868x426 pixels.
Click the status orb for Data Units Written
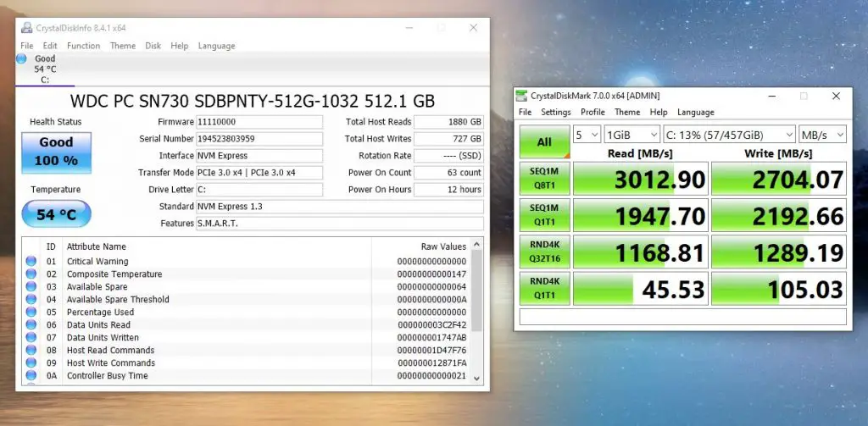(31, 337)
